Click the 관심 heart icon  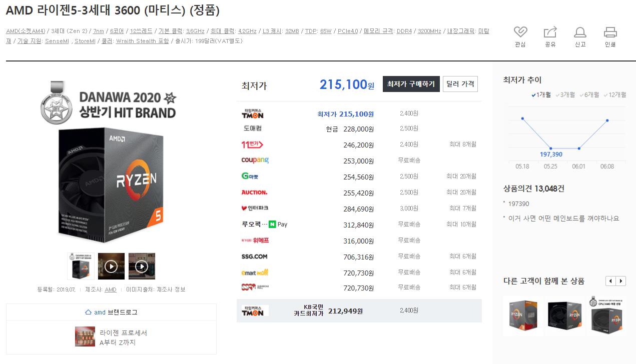pos(520,32)
